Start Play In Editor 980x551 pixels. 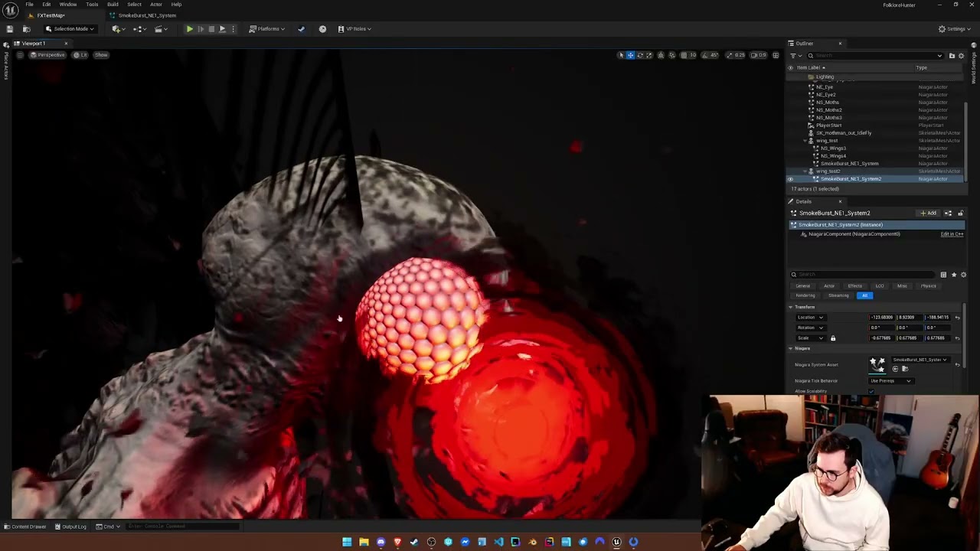189,29
